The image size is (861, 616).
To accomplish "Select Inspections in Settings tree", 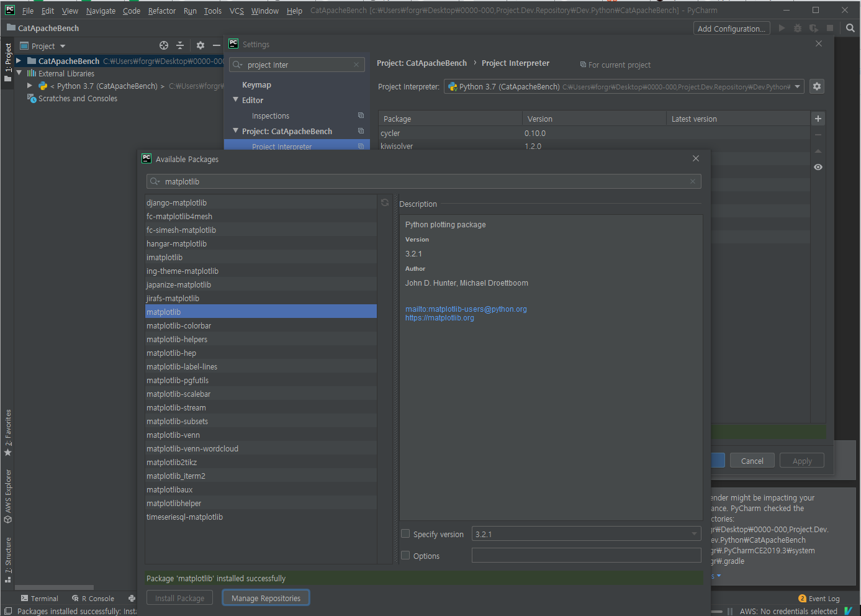I will pyautogui.click(x=270, y=116).
